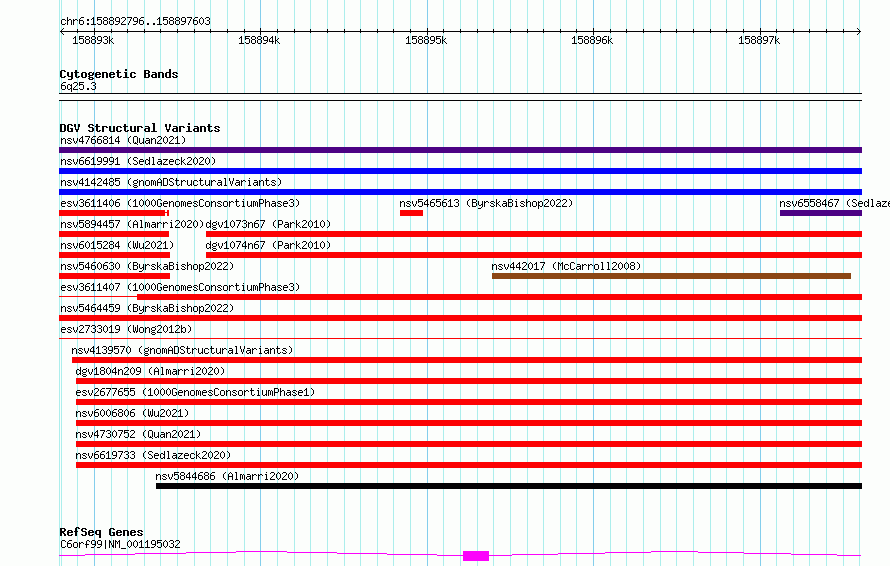Viewport: 890px width, 566px height.
Task: Open nsv6619733 (Sedlazeck2020) variant label
Action: pyautogui.click(x=153, y=455)
